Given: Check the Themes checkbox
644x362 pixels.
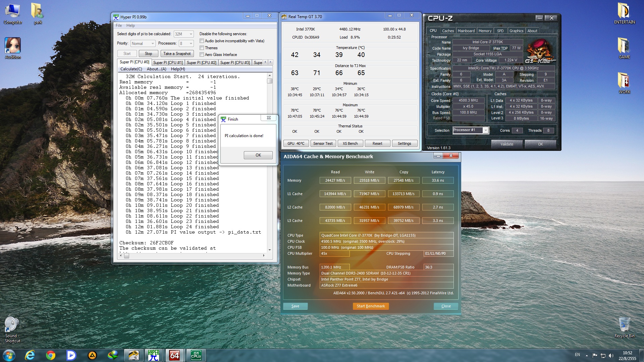Looking at the screenshot, I should pos(202,48).
